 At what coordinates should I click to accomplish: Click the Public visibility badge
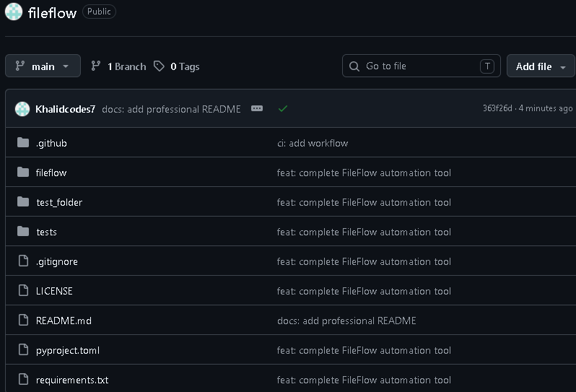tap(99, 12)
